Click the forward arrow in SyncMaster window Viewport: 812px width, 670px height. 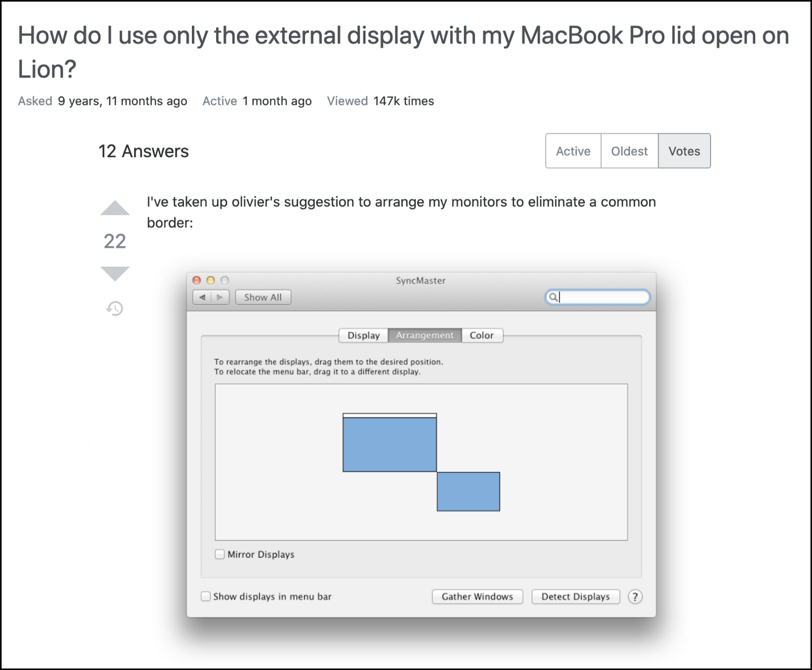click(220, 297)
